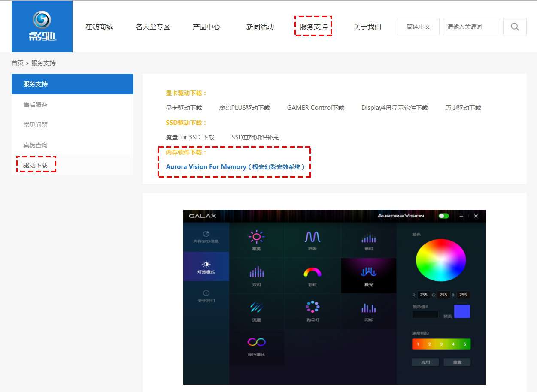Viewport: 537px width, 392px height.
Task: Set speed level 3 on speed bar
Action: (x=441, y=344)
